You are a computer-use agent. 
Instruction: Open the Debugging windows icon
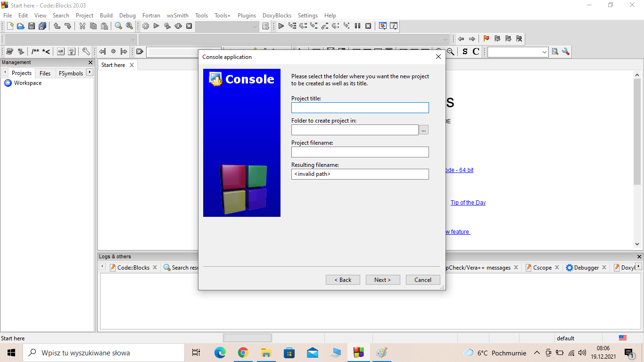coord(383,26)
